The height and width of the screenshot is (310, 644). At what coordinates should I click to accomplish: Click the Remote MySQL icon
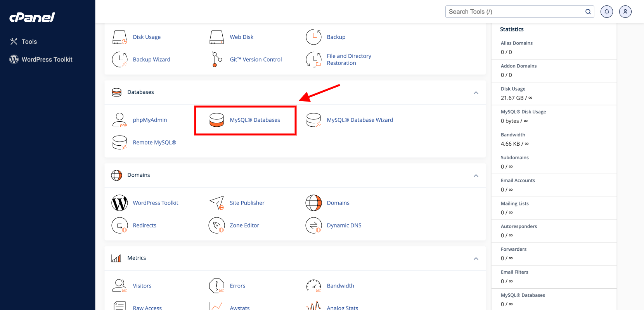[x=119, y=143]
